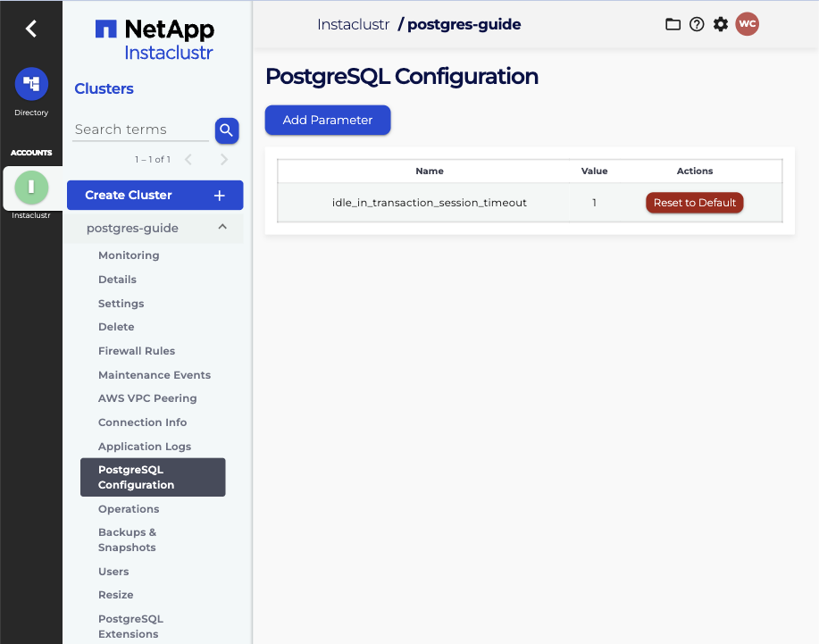Click the search magnifier button
Screen dimensions: 819x644
226,130
